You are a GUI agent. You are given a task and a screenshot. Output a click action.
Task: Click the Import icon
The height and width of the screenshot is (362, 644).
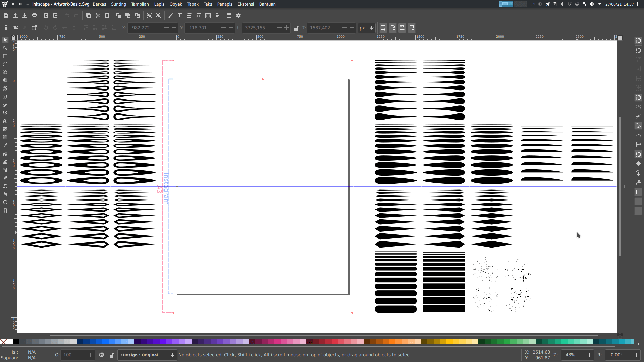pos(46,15)
